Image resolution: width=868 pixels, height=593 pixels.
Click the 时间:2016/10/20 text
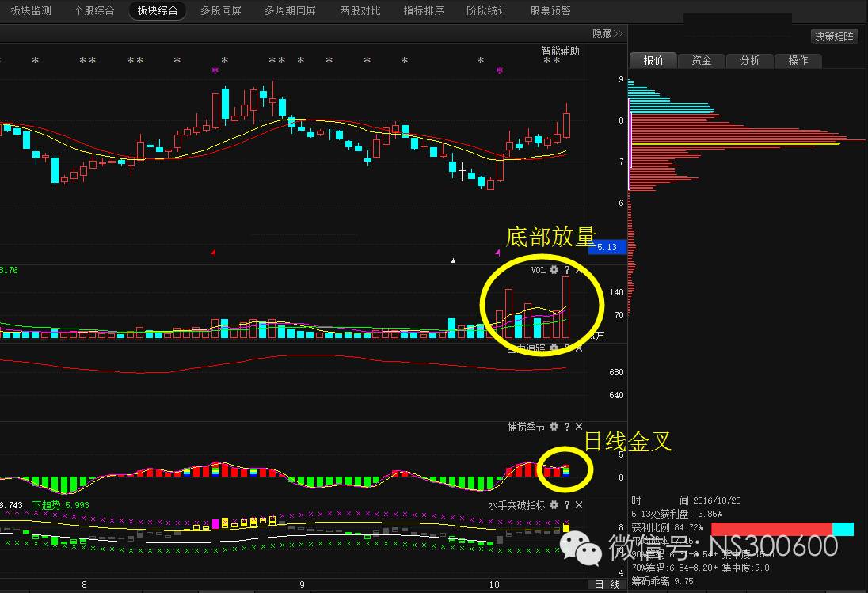tap(686, 500)
